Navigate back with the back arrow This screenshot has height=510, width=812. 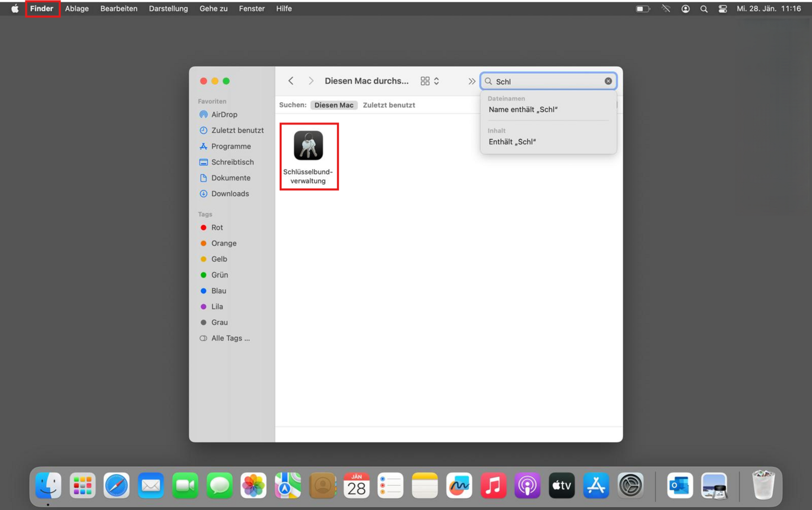[x=290, y=81]
